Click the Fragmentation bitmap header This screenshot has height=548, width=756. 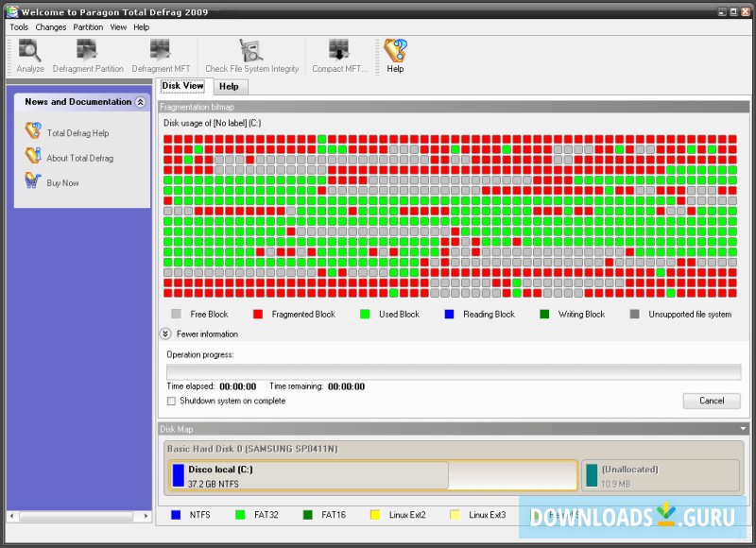click(454, 107)
